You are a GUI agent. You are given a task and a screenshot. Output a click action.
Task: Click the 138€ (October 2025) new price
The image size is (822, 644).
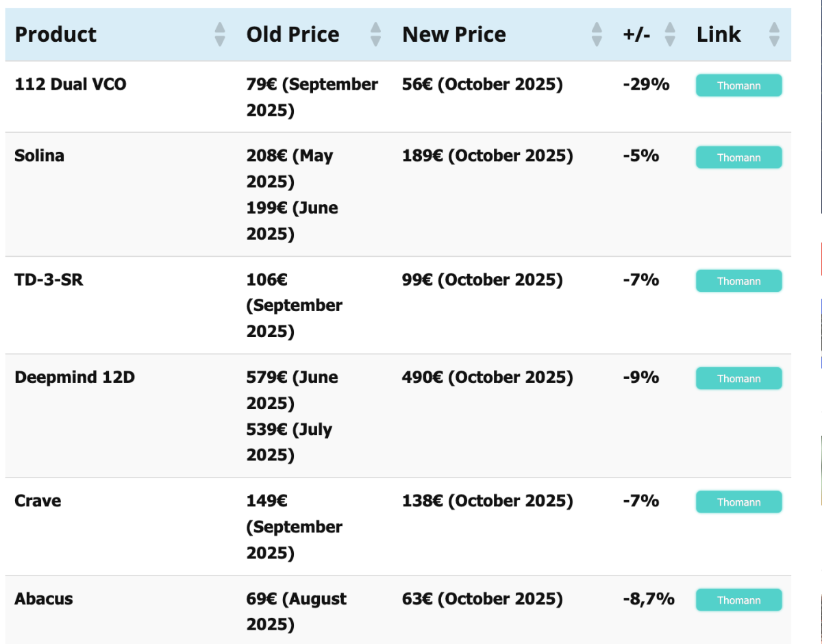487,501
